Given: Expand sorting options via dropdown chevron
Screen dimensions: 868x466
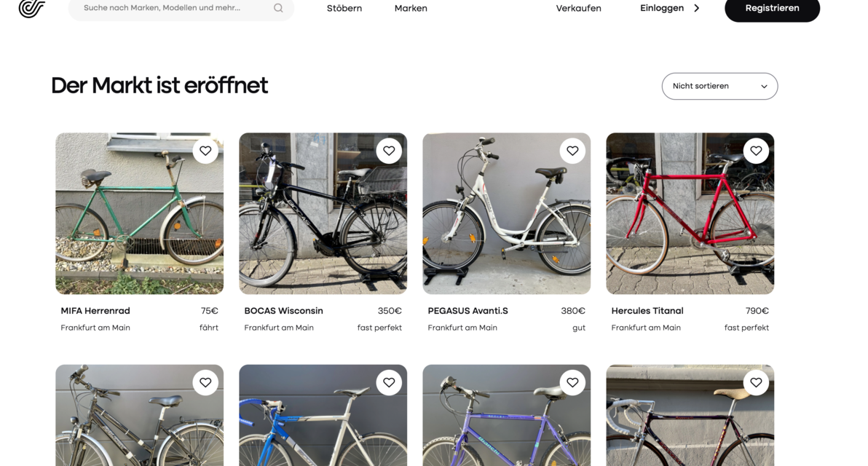Looking at the screenshot, I should coord(764,87).
